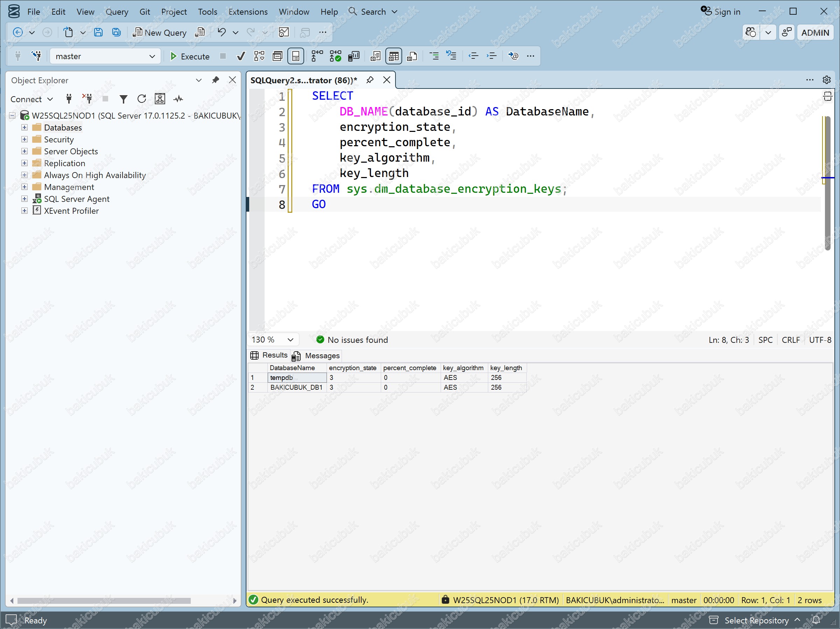Click the ADMIN button
Screen dimensions: 840x629
pos(815,33)
